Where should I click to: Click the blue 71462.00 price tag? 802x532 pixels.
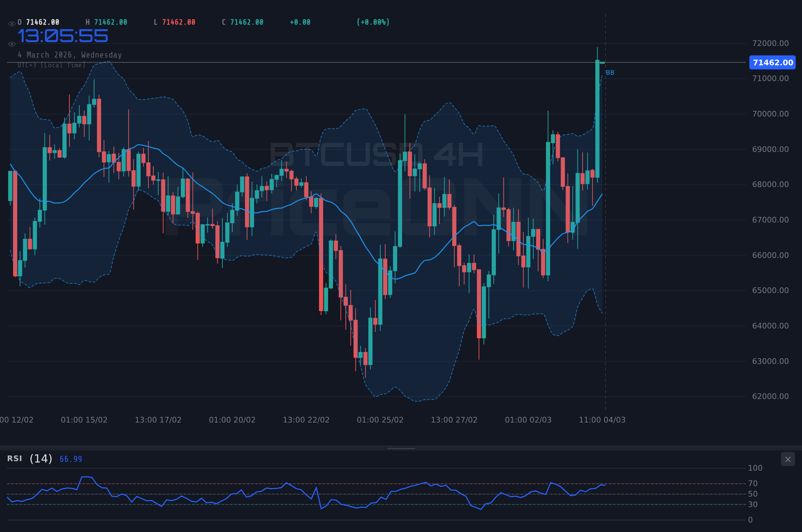point(772,62)
